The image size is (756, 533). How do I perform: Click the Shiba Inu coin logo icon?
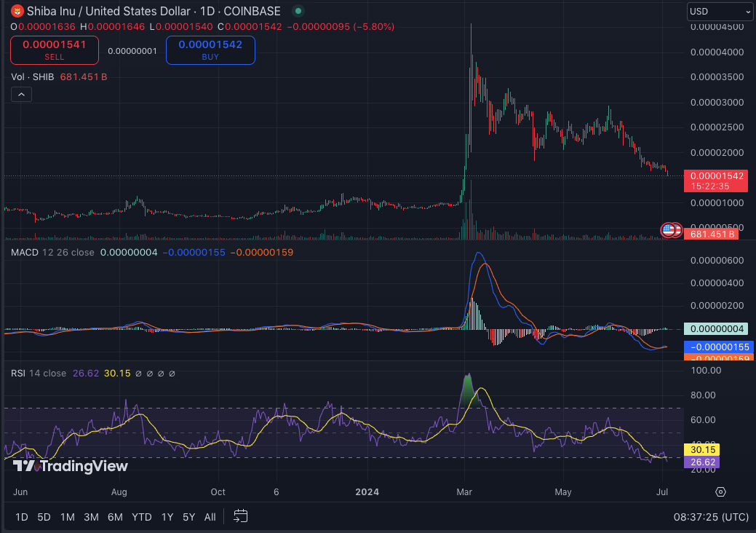tap(17, 11)
